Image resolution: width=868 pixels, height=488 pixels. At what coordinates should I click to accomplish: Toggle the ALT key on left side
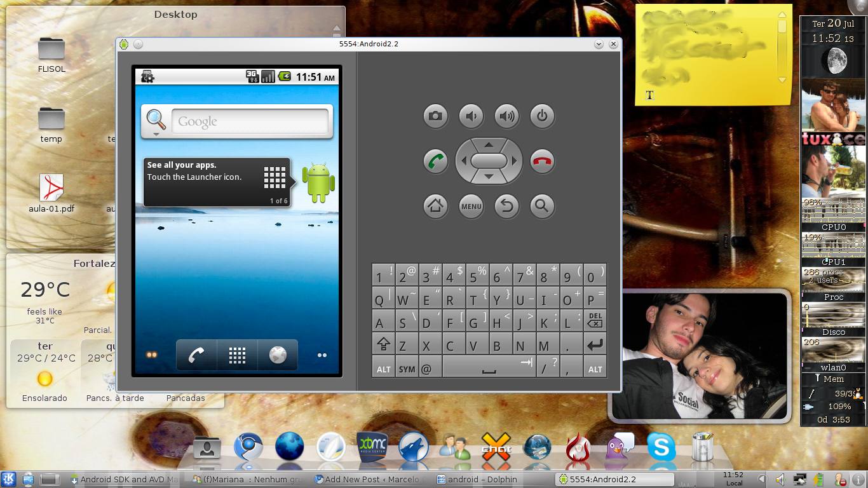383,369
